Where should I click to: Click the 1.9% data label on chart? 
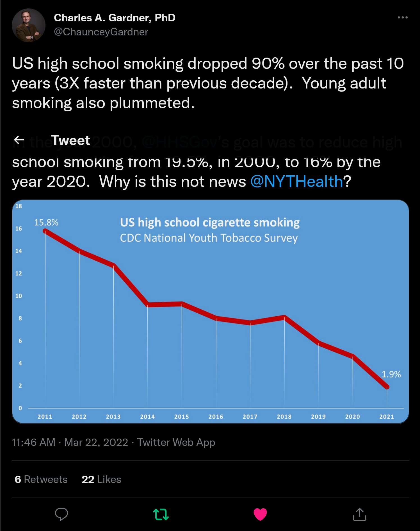pos(391,374)
